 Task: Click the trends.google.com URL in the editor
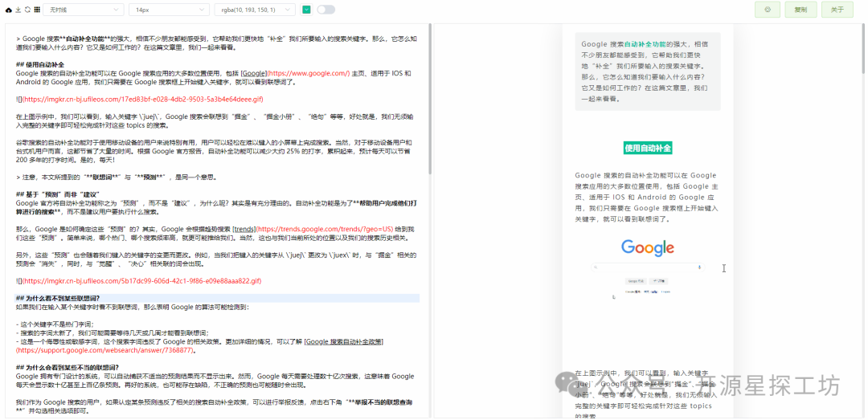(324, 229)
